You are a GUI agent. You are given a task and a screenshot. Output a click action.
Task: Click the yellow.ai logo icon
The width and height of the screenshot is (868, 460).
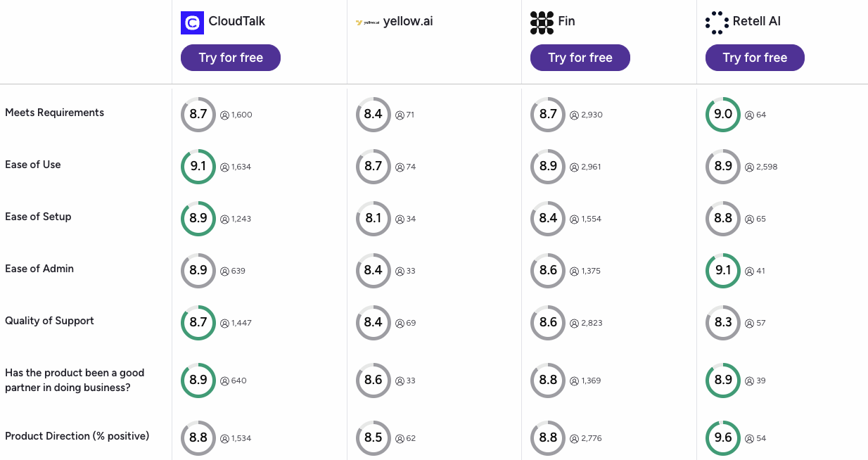(367, 23)
